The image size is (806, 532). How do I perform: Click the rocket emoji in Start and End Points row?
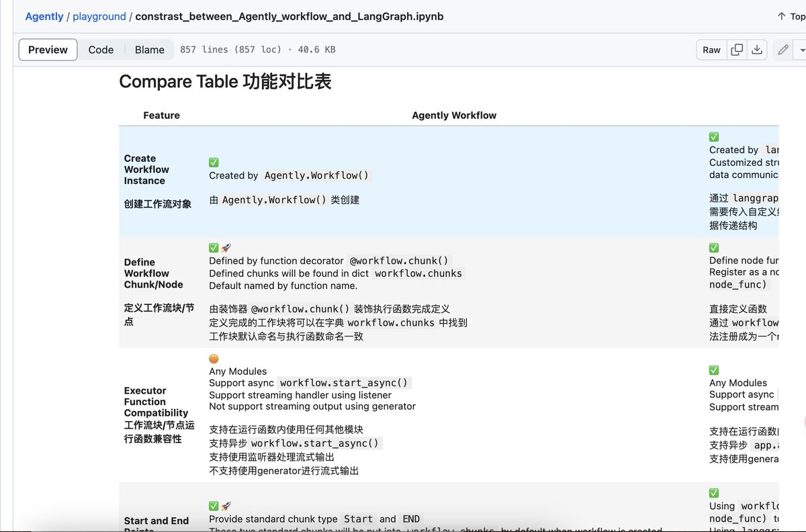point(226,506)
